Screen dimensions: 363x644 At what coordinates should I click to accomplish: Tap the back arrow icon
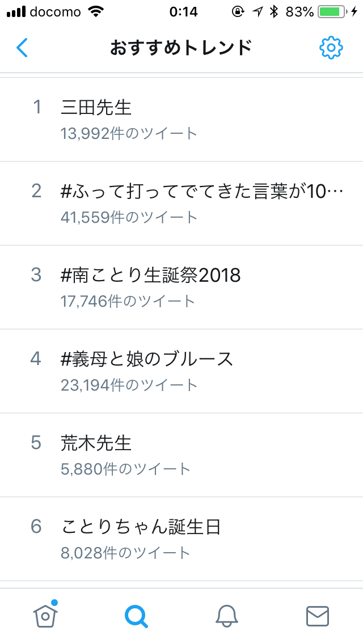coord(22,48)
